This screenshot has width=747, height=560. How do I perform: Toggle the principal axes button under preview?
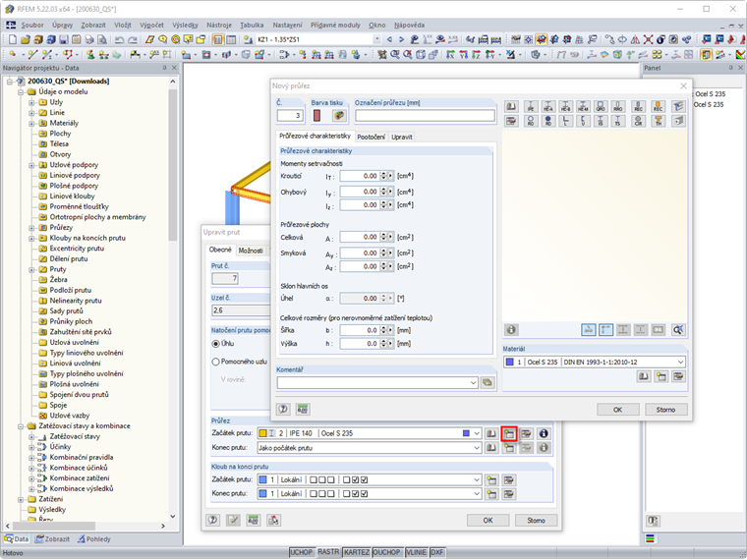(606, 329)
